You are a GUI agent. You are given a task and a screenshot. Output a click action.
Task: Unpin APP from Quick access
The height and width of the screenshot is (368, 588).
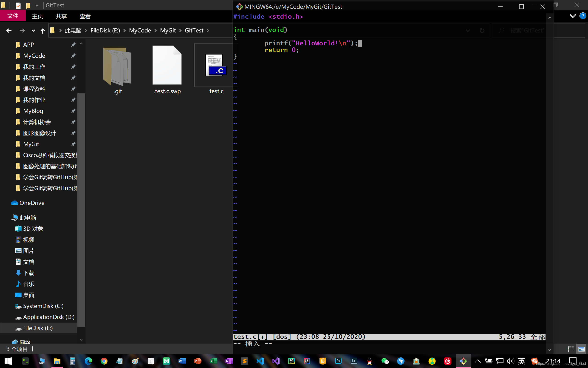point(73,45)
